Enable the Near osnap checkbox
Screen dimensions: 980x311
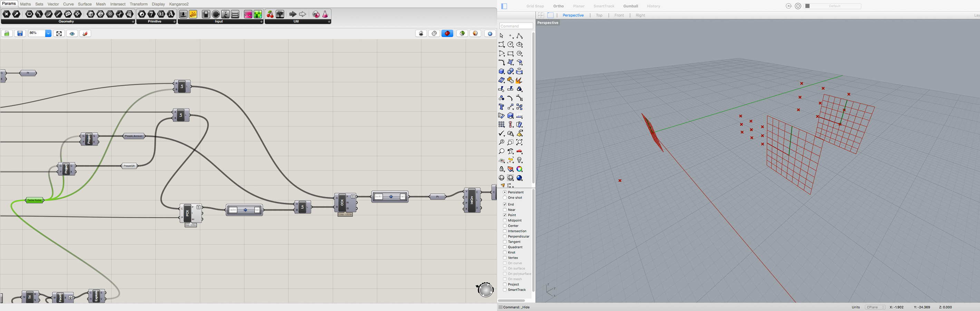[505, 210]
